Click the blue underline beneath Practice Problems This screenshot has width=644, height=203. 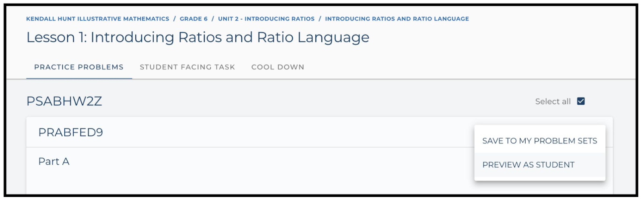click(79, 78)
